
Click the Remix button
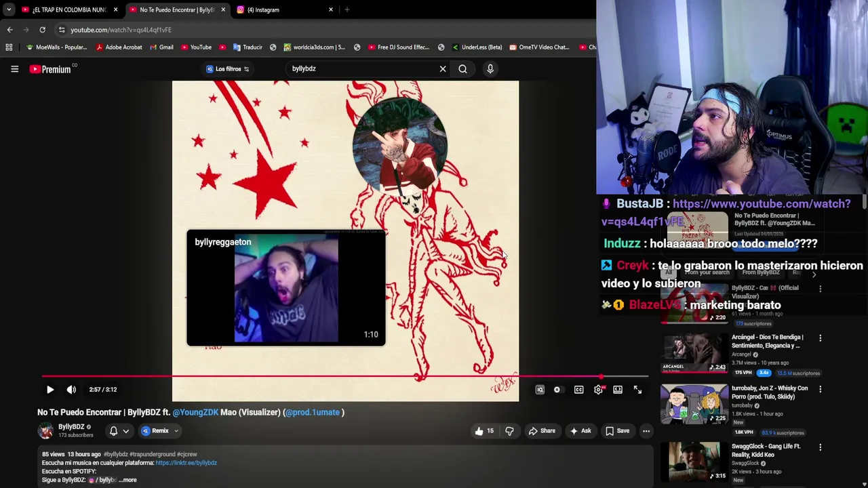coord(155,431)
